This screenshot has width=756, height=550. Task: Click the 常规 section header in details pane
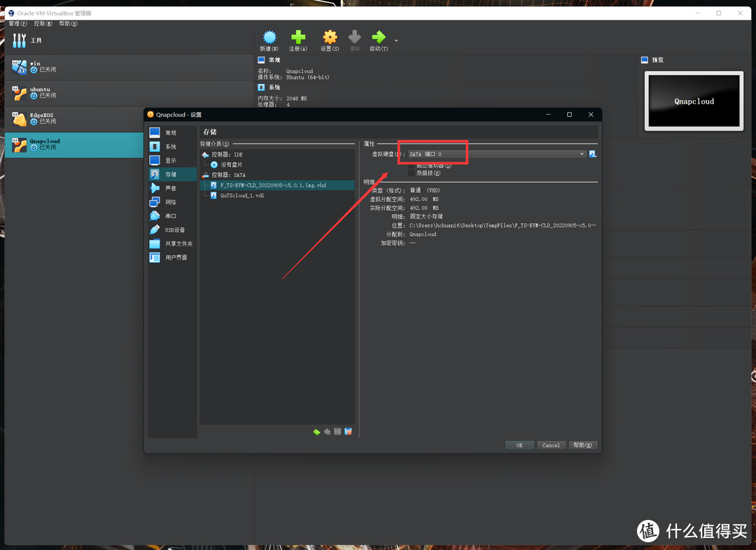274,60
